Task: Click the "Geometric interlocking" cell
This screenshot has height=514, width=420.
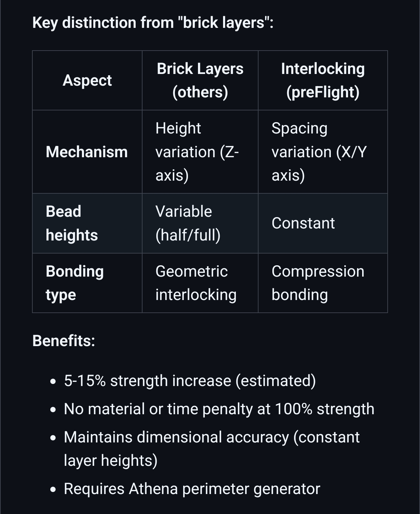Action: [x=196, y=283]
